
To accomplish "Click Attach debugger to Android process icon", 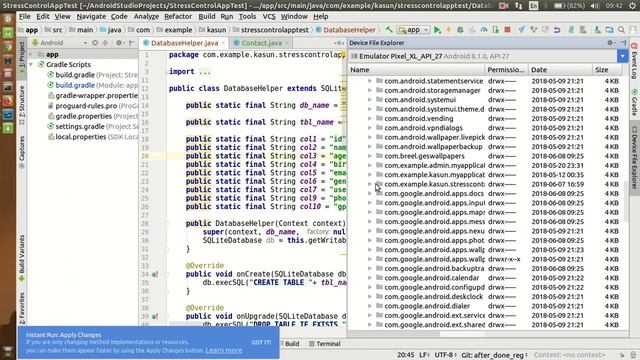I will 496,30.
